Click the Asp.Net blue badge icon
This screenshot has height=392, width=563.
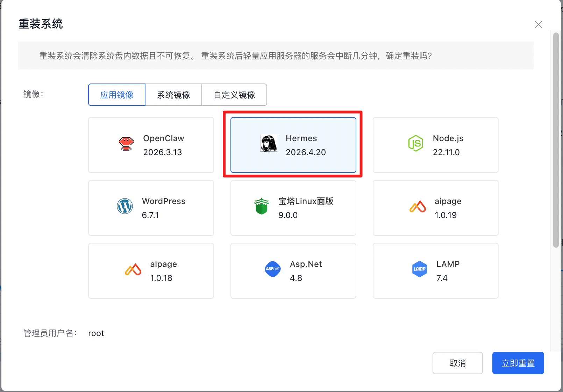273,269
